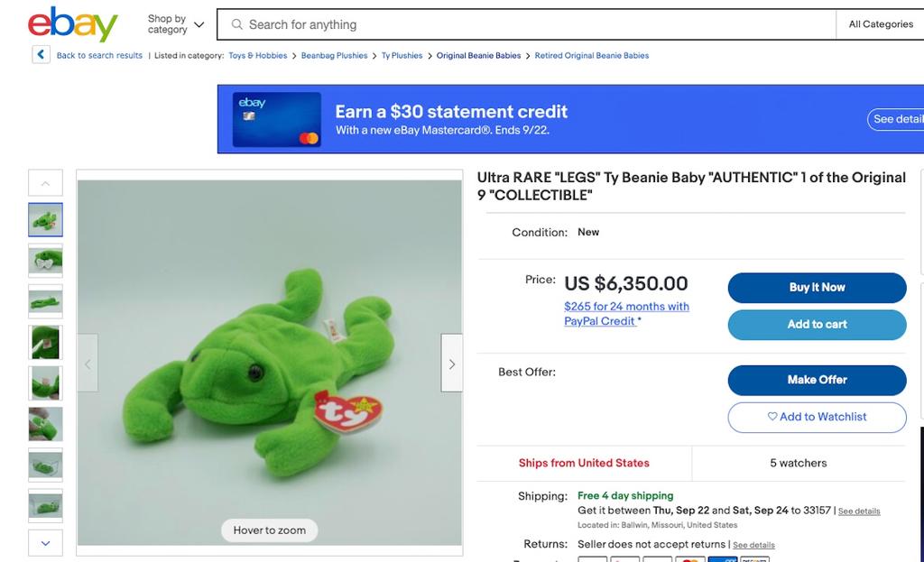Click the down chevron below the thumbnails
The image size is (924, 562).
(45, 543)
